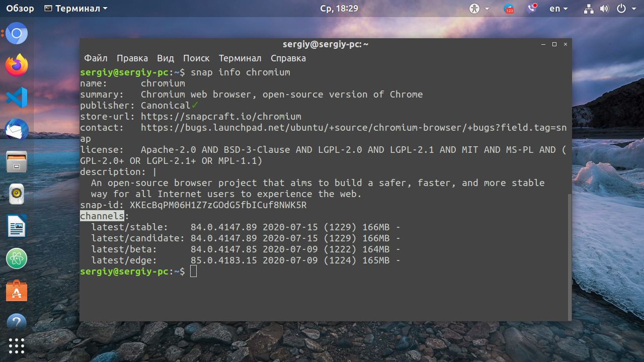Launch Atom editor from the dock

[x=17, y=258]
